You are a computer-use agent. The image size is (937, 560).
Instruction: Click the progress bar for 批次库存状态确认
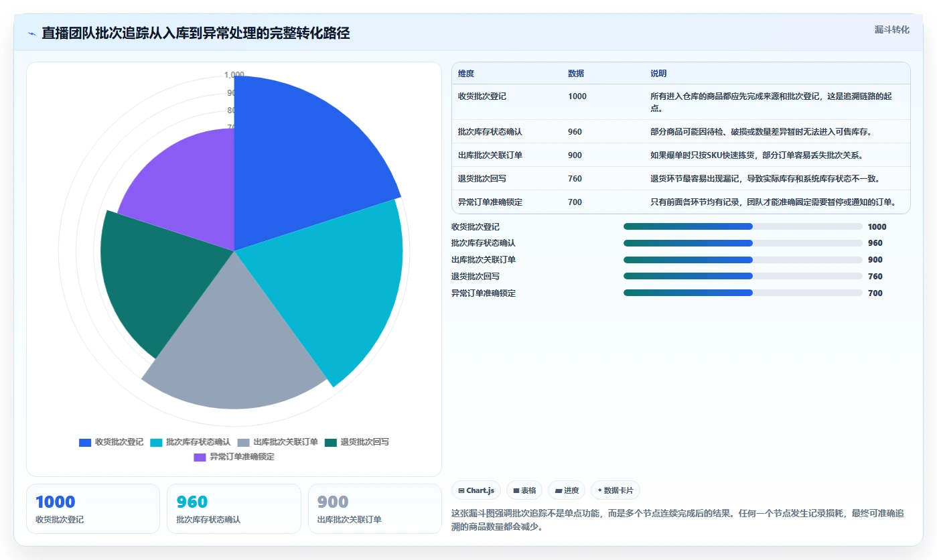point(743,243)
